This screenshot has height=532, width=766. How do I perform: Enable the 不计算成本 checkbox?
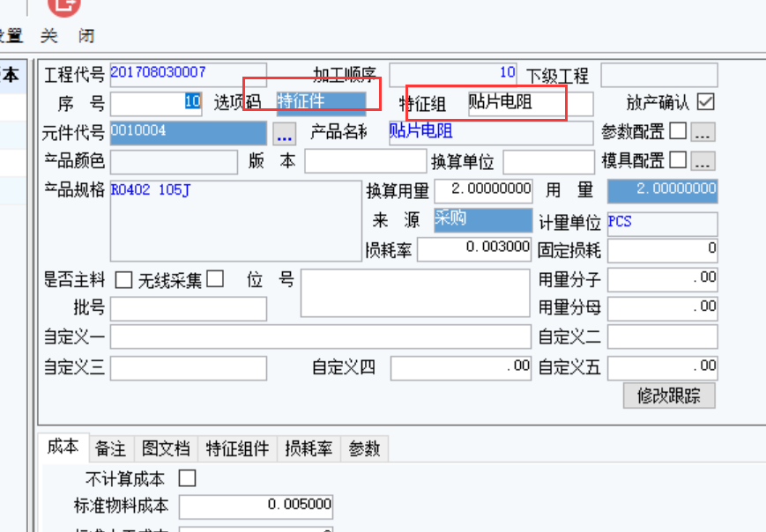[187, 479]
